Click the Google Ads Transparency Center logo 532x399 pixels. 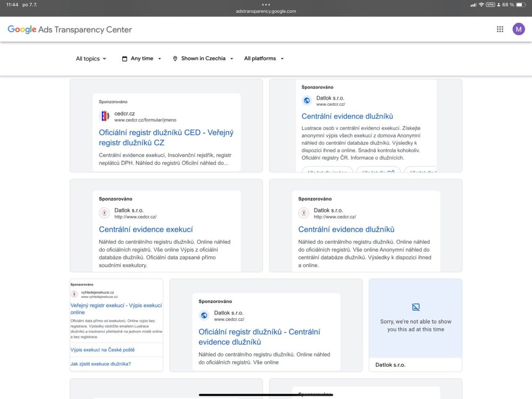[x=70, y=30]
